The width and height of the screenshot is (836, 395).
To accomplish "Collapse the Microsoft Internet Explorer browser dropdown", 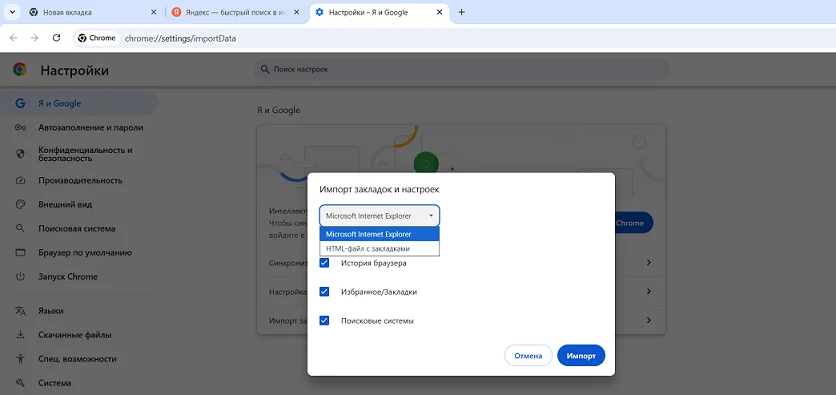I will (380, 216).
